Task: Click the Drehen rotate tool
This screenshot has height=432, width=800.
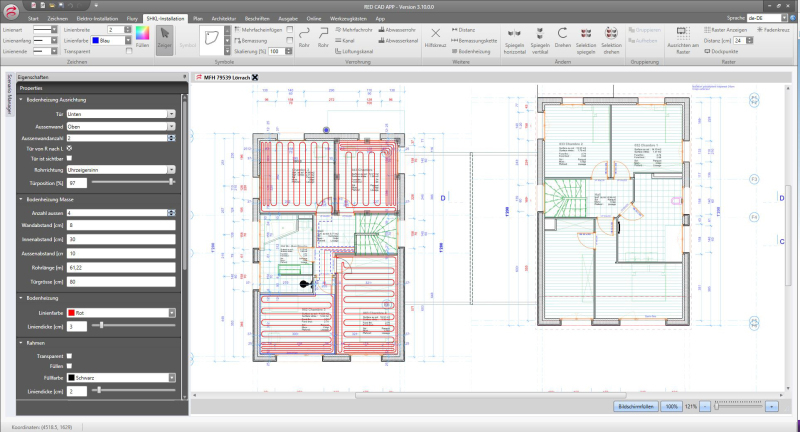Action: pyautogui.click(x=562, y=38)
